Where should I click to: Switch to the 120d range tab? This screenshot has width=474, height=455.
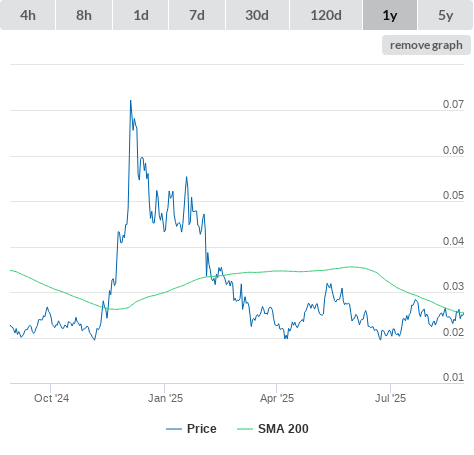[326, 15]
